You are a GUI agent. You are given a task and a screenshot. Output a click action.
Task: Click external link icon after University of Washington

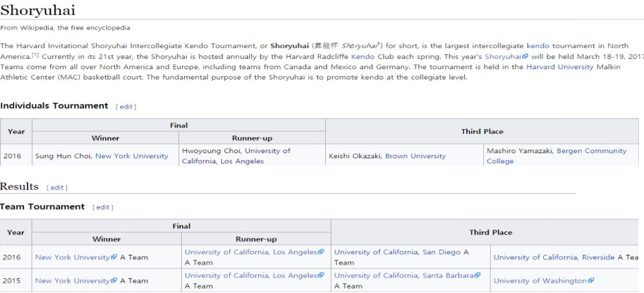click(591, 280)
